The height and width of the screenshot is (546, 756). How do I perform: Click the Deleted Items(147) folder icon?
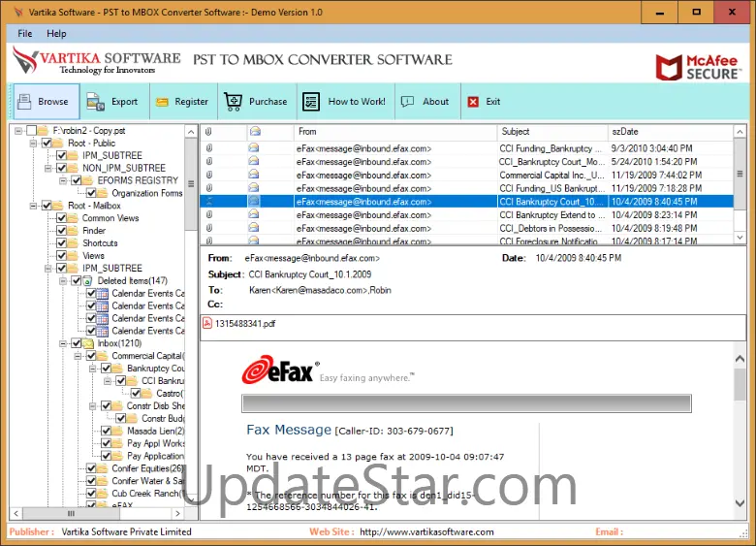88,280
